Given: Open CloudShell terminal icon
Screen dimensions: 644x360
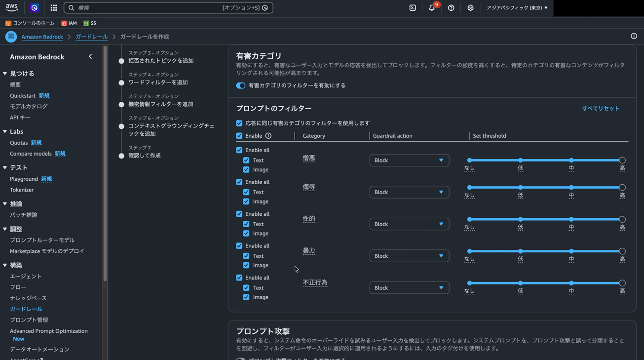Looking at the screenshot, I should point(413,8).
